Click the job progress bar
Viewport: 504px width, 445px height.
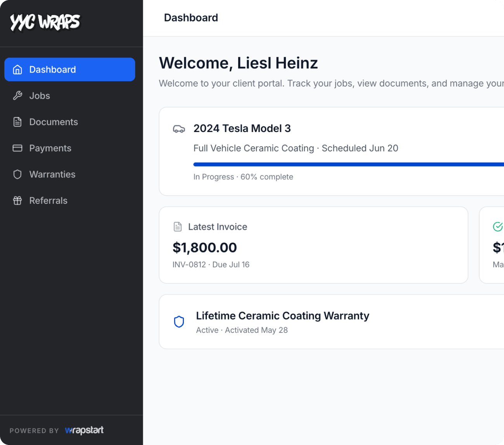click(x=348, y=165)
